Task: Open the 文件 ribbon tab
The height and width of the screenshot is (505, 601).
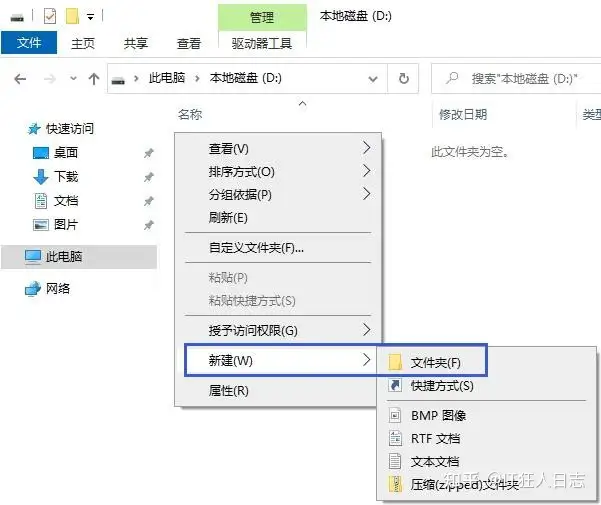Action: click(x=29, y=43)
